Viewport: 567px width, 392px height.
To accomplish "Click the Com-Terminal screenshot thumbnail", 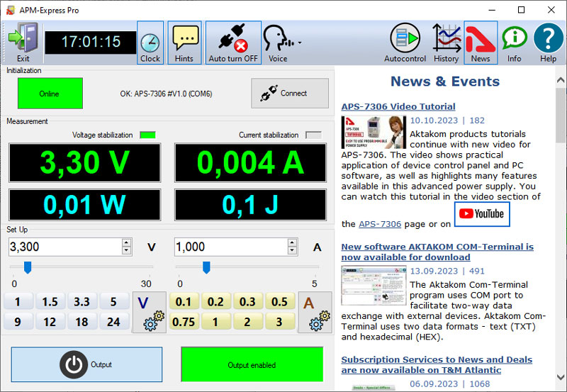I will click(374, 286).
